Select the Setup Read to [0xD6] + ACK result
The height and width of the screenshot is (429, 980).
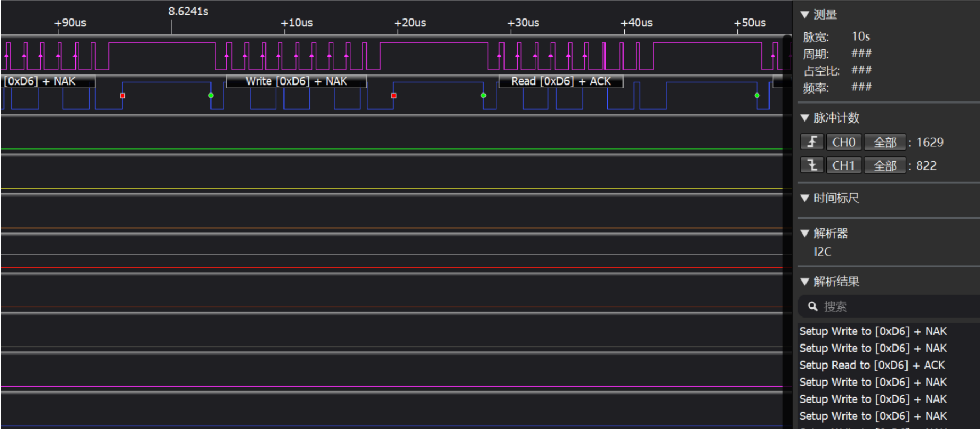(x=872, y=365)
